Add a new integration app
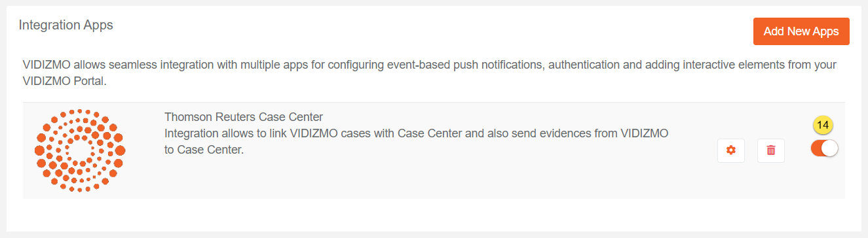The width and height of the screenshot is (868, 238). click(801, 31)
